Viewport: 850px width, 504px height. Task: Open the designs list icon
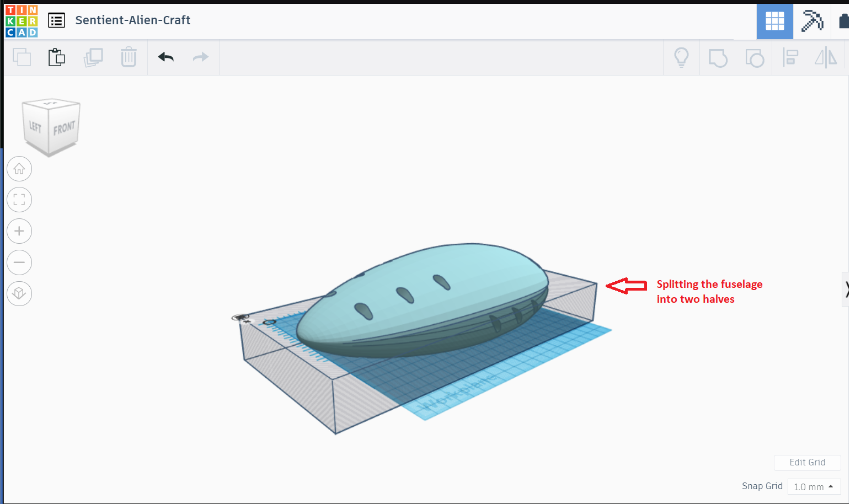click(x=56, y=20)
